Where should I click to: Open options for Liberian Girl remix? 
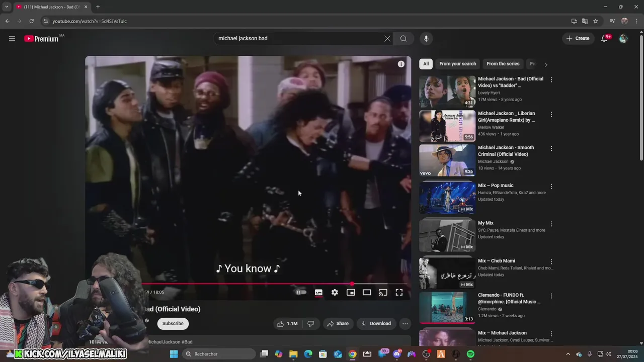[551, 115]
